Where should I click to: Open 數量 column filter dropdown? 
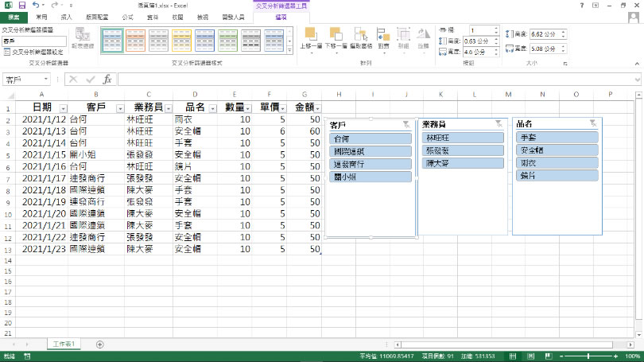[248, 108]
